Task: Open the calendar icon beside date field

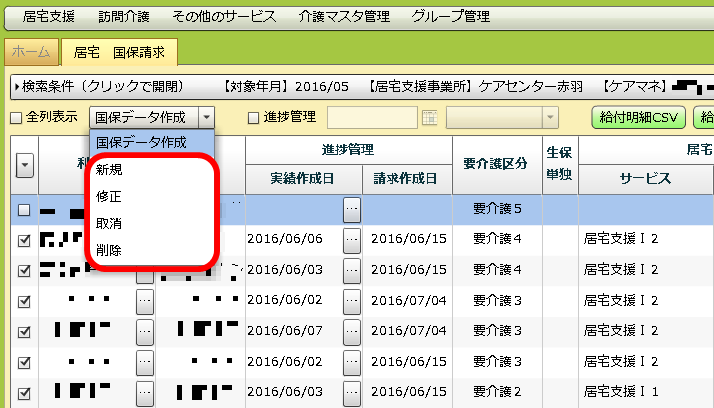Action: pyautogui.click(x=429, y=118)
